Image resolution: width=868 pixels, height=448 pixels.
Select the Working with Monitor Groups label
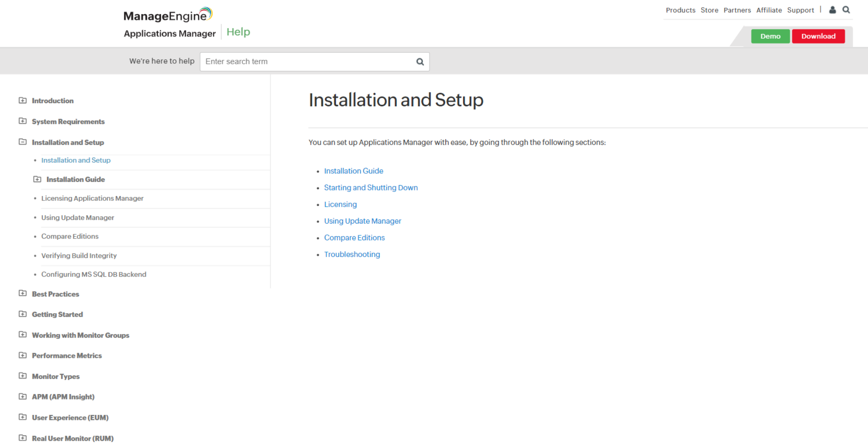coord(80,335)
